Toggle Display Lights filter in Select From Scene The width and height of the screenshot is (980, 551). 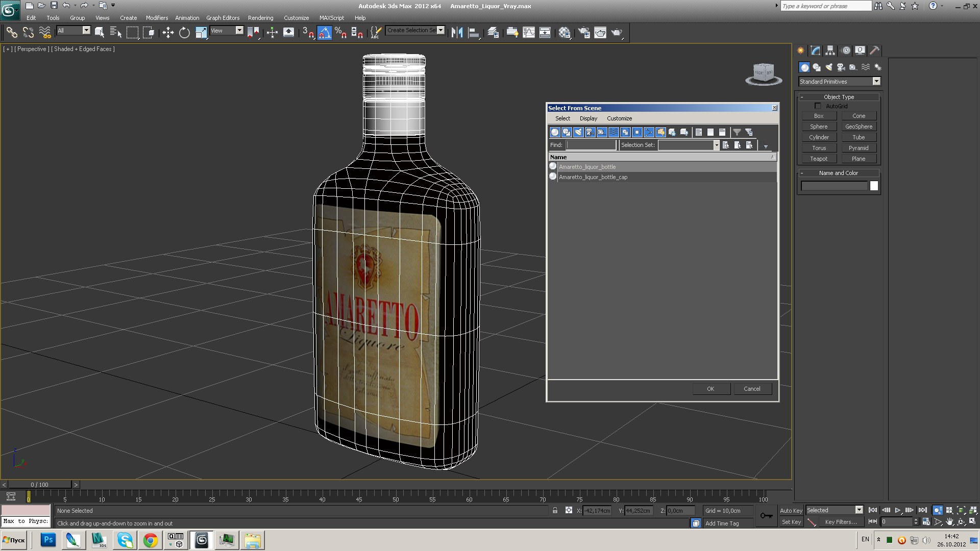(578, 132)
